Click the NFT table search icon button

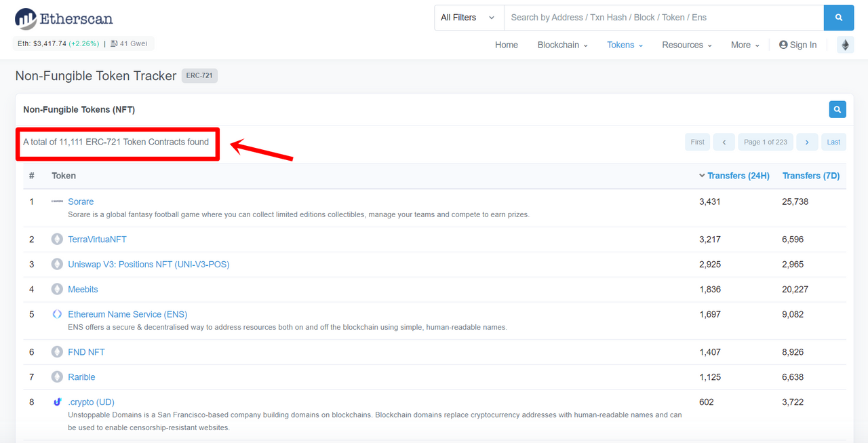[x=837, y=109]
